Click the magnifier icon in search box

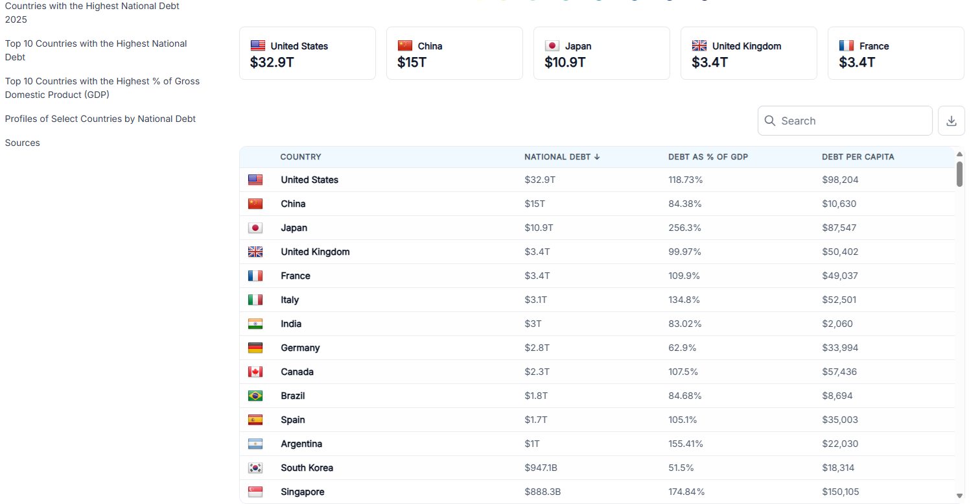pos(770,121)
